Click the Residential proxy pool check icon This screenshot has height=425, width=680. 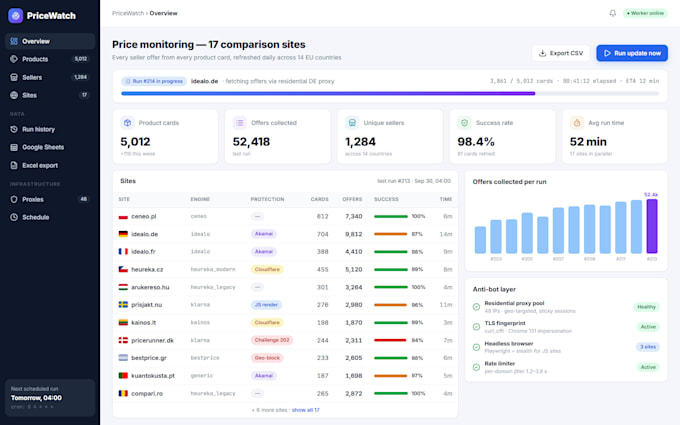476,307
